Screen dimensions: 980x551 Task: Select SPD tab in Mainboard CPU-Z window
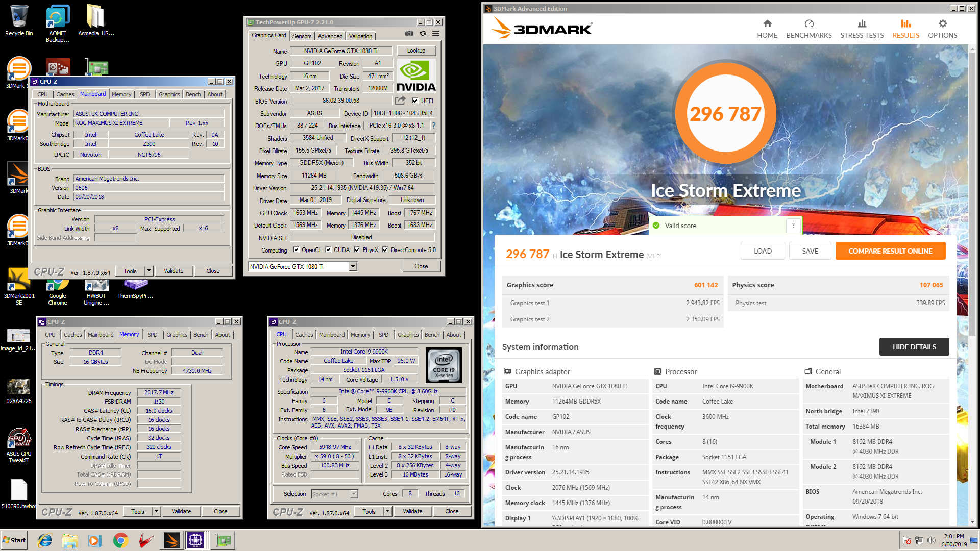pyautogui.click(x=145, y=94)
